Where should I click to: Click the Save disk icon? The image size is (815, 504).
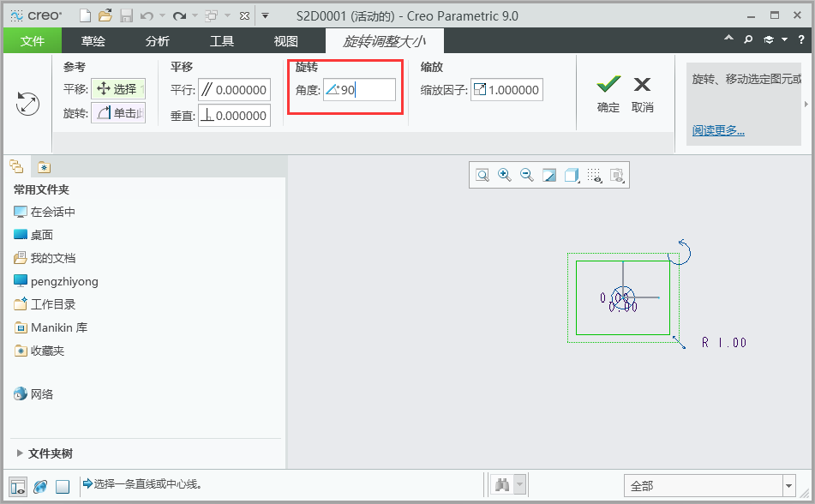point(126,16)
